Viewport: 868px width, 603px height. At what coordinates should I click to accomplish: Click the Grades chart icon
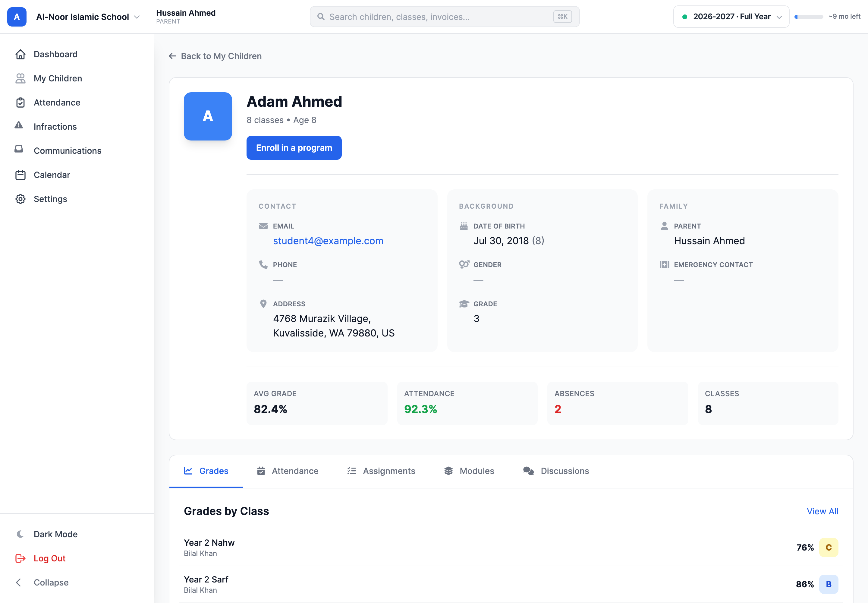[x=188, y=471]
